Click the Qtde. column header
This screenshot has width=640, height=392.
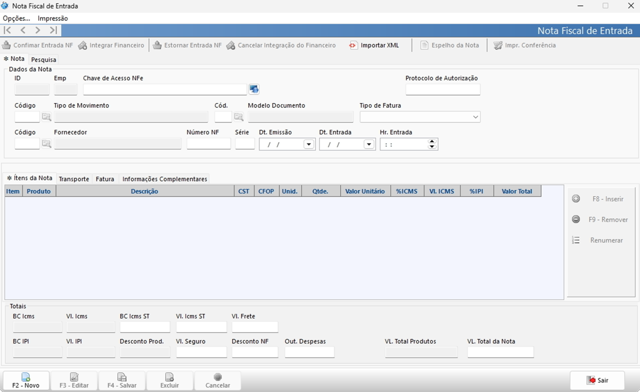click(321, 191)
